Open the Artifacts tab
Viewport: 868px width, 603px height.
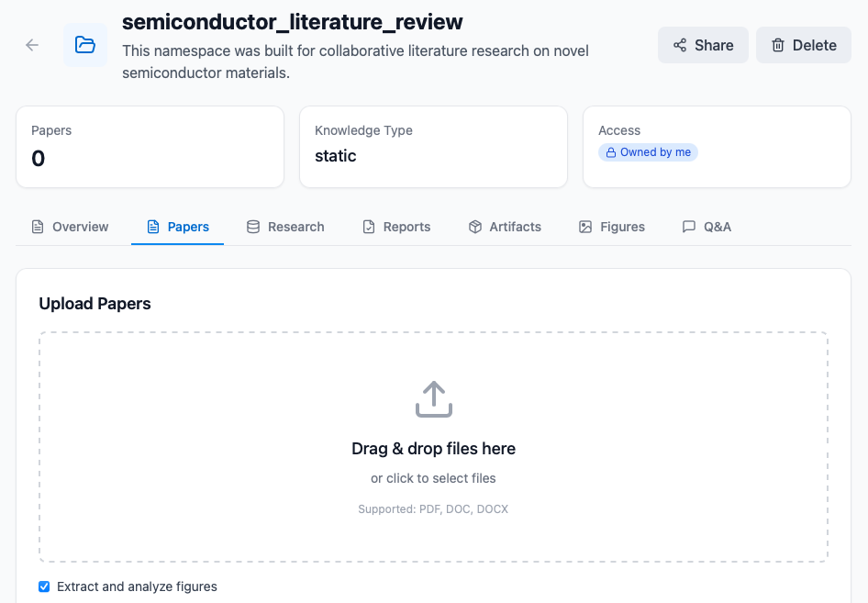[505, 227]
